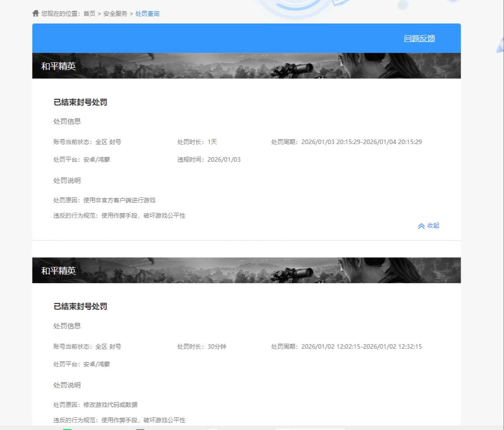Select second 已结束封号处罚 heading
The height and width of the screenshot is (430, 504).
80,306
